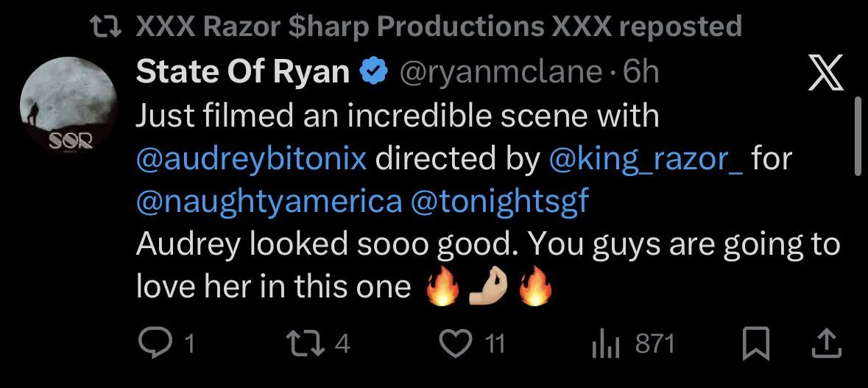Click the @ryanmclane handle
This screenshot has height=388, width=868.
click(x=501, y=72)
